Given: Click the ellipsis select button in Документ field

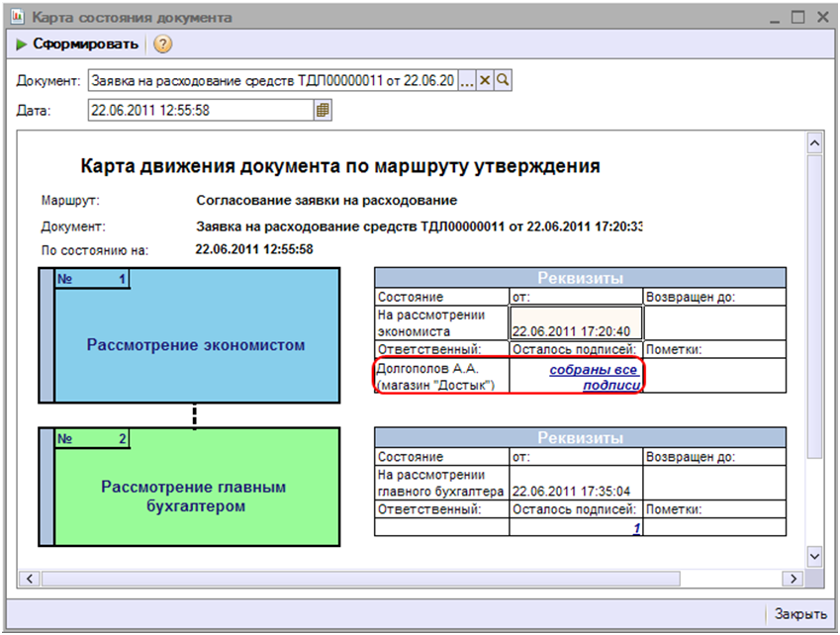Looking at the screenshot, I should (468, 80).
